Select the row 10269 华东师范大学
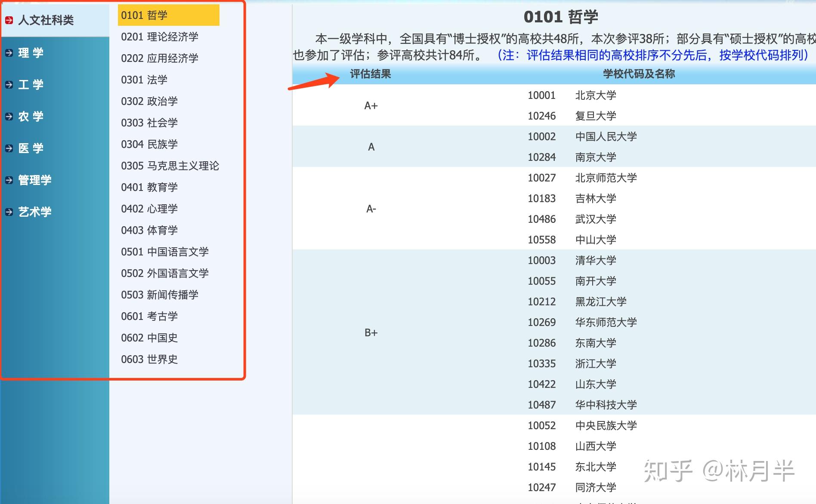This screenshot has height=504, width=816. point(582,322)
